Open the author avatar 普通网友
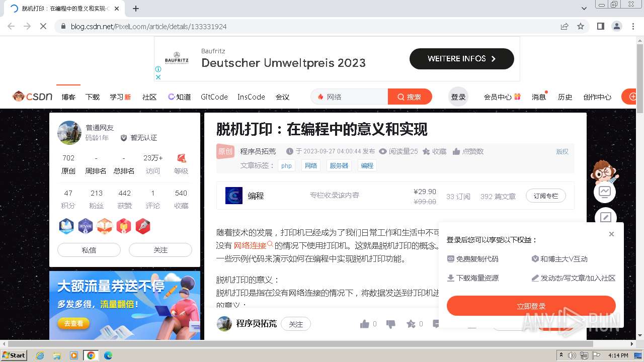 [x=69, y=133]
